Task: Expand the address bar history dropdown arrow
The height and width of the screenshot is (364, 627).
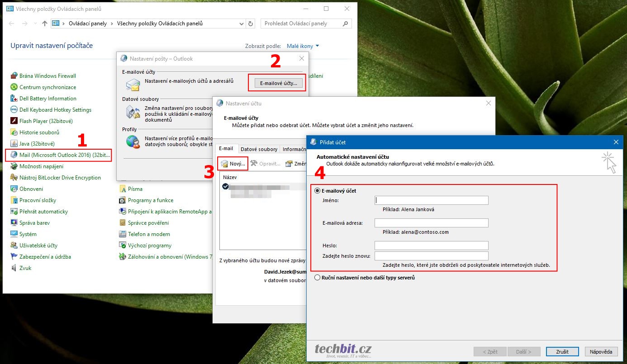Action: tap(241, 24)
